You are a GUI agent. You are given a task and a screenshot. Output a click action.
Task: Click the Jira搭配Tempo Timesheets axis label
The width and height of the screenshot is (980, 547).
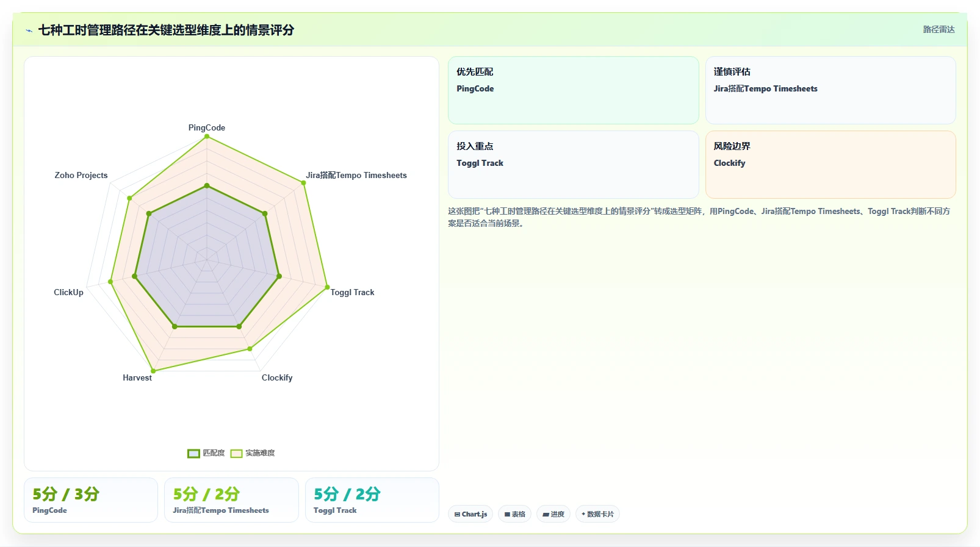(x=356, y=175)
